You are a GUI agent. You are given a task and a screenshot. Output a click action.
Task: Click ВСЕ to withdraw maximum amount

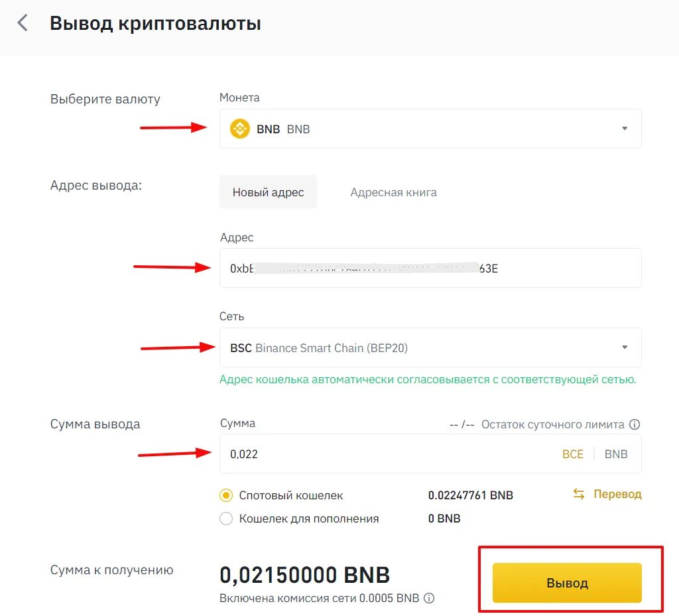(573, 454)
